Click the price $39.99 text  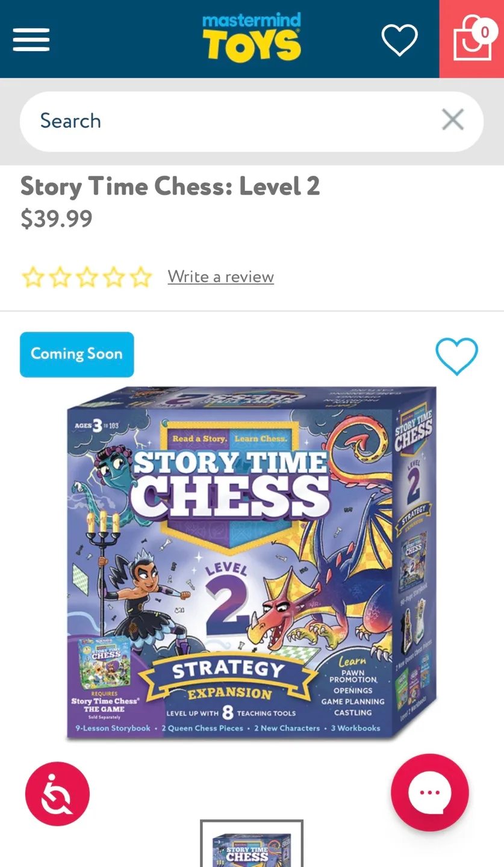click(x=56, y=219)
